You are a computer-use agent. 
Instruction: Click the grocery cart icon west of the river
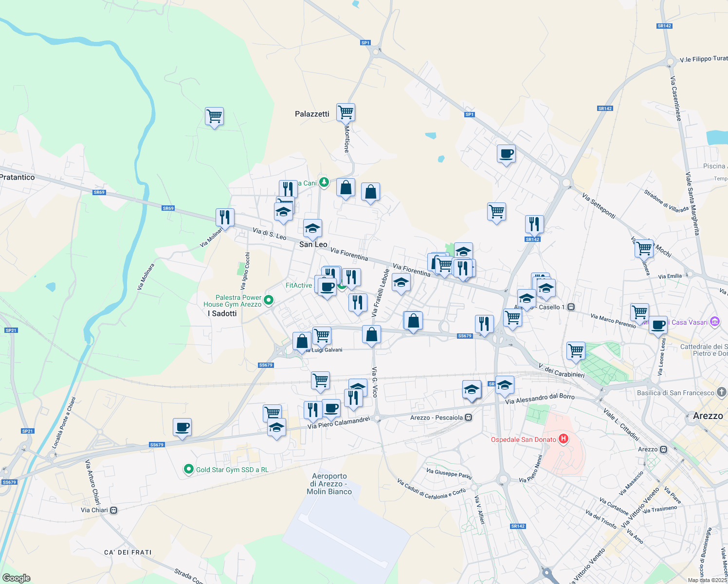point(214,117)
